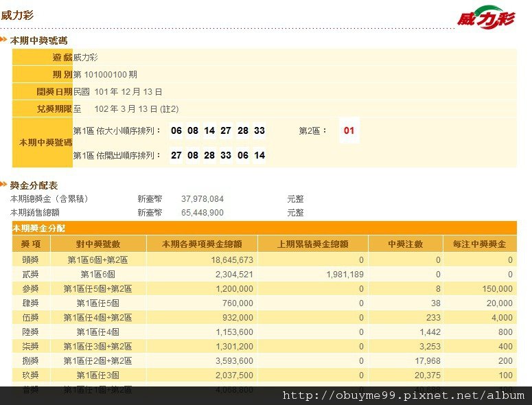532x405 pixels.
Task: Click the 肆獎 row label
Action: [x=30, y=303]
